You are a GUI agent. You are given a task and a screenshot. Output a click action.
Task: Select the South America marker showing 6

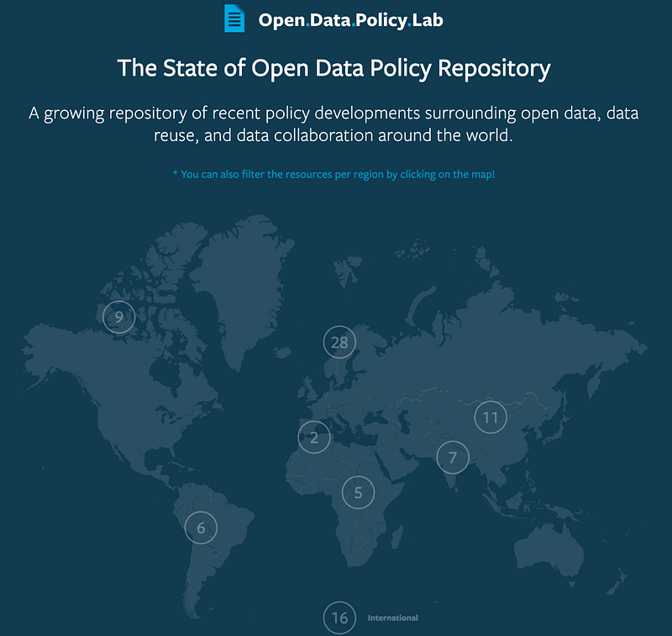click(x=201, y=528)
